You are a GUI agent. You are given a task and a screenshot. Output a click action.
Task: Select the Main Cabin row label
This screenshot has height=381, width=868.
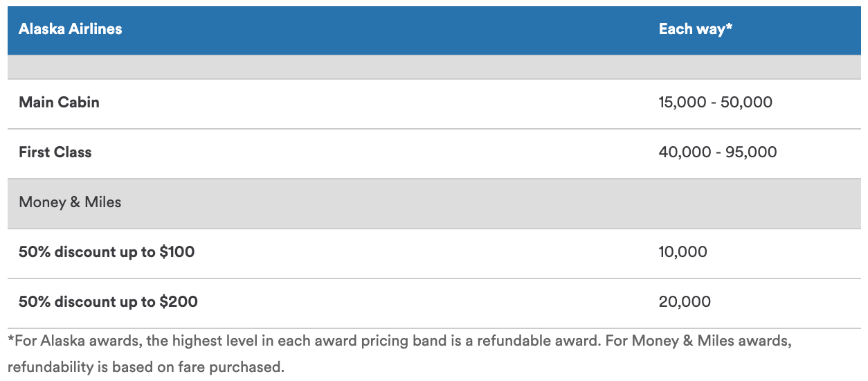click(x=59, y=103)
